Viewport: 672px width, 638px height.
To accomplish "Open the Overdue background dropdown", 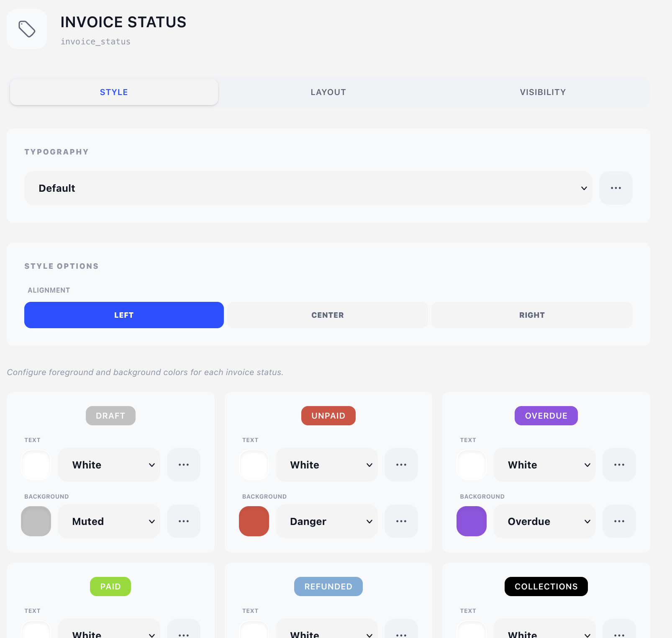I will coord(544,521).
